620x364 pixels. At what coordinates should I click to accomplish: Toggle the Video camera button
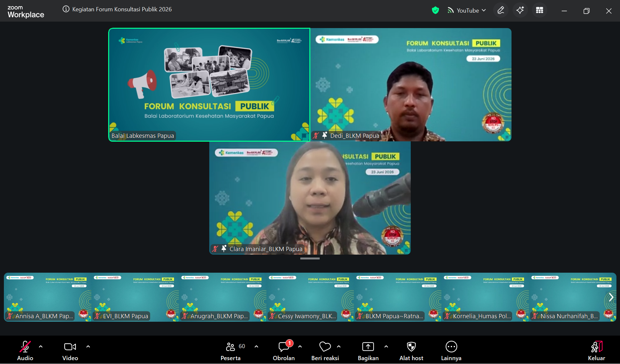coord(70,350)
